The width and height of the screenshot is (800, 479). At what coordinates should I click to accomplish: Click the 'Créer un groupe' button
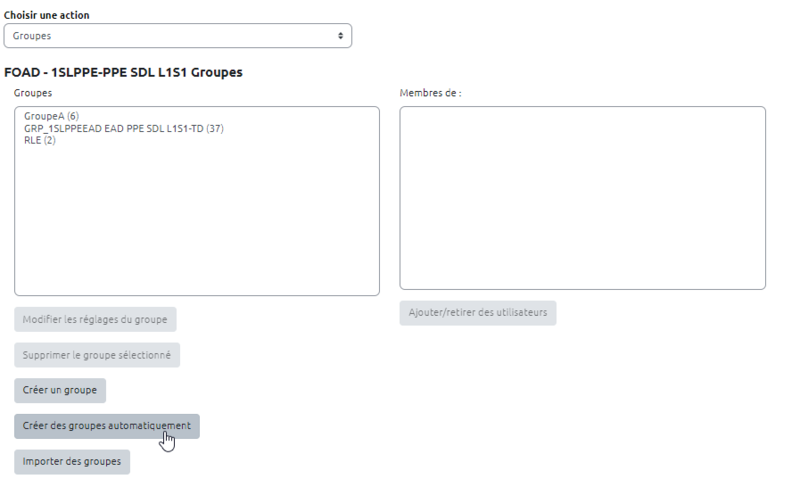60,390
